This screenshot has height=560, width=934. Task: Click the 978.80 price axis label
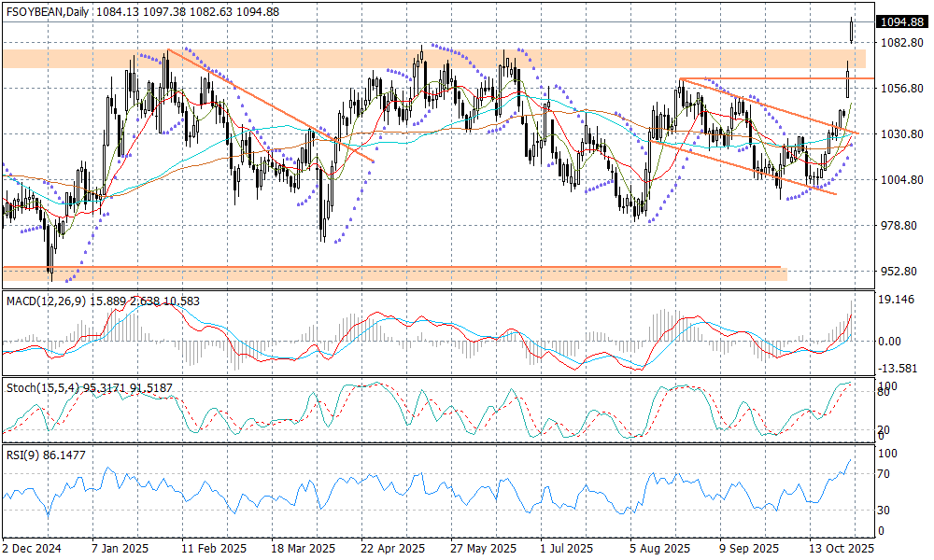(901, 226)
